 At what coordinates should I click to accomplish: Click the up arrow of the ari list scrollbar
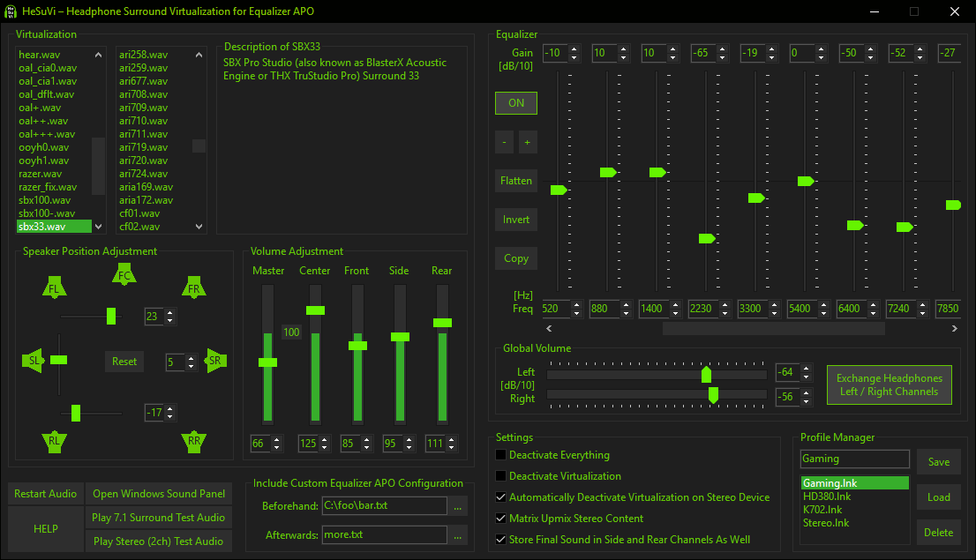[x=199, y=55]
